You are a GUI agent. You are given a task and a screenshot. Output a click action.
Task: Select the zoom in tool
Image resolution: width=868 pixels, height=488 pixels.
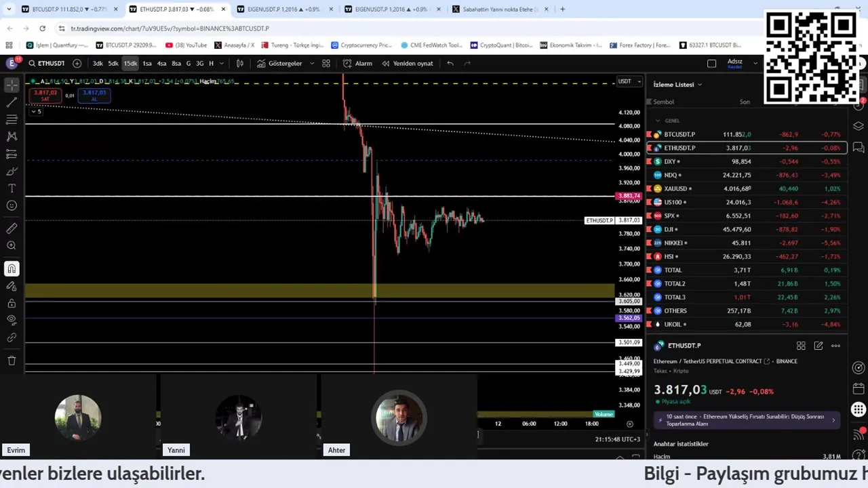coord(12,245)
